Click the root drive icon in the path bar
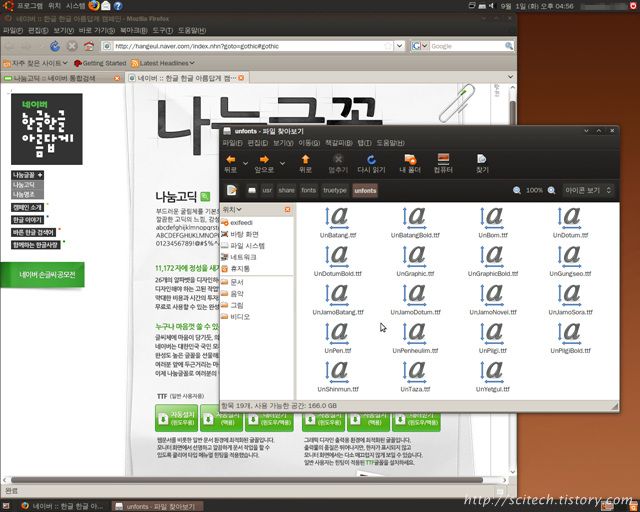This screenshot has width=640, height=512. 252,191
